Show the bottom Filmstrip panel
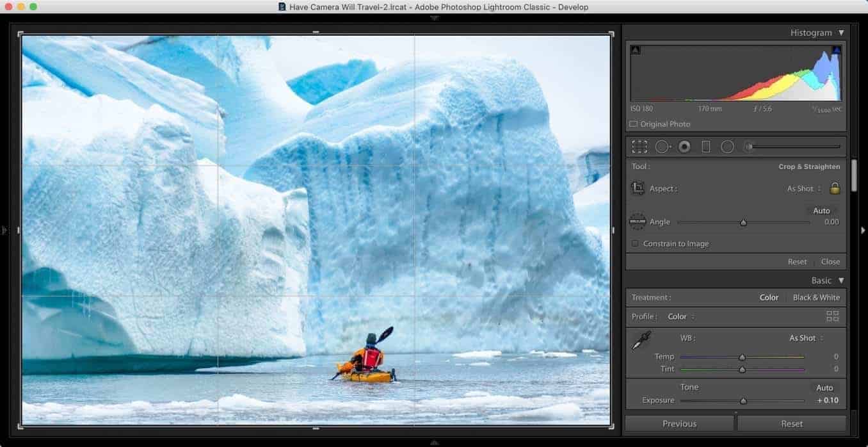Viewport: 868px width, 447px height. click(435, 442)
